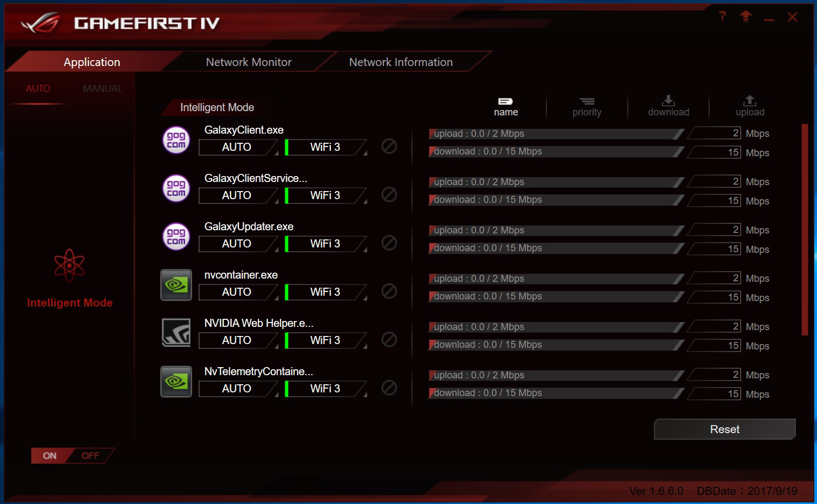Switch to the Application tab

(92, 62)
